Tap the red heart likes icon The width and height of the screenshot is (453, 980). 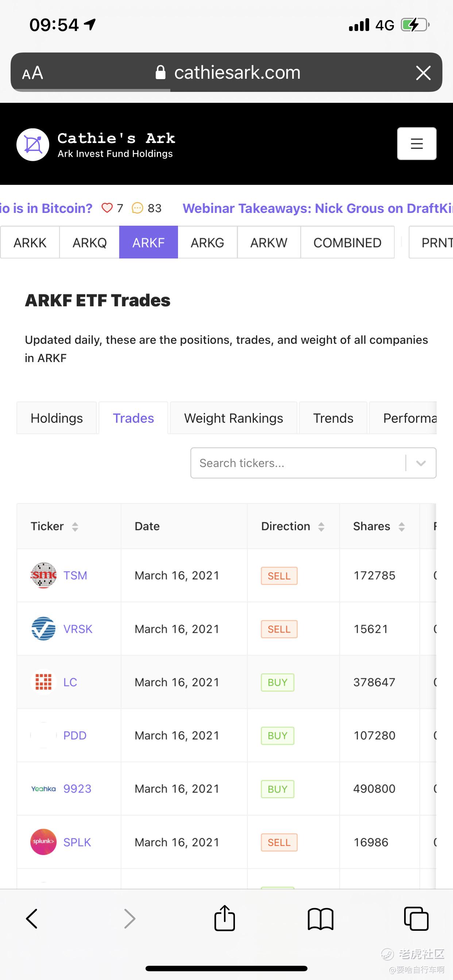(x=107, y=208)
